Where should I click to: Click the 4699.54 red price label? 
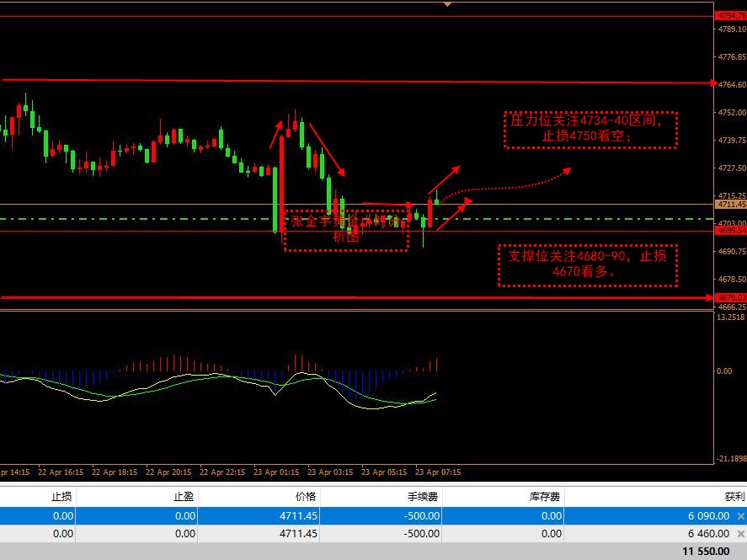(x=729, y=230)
